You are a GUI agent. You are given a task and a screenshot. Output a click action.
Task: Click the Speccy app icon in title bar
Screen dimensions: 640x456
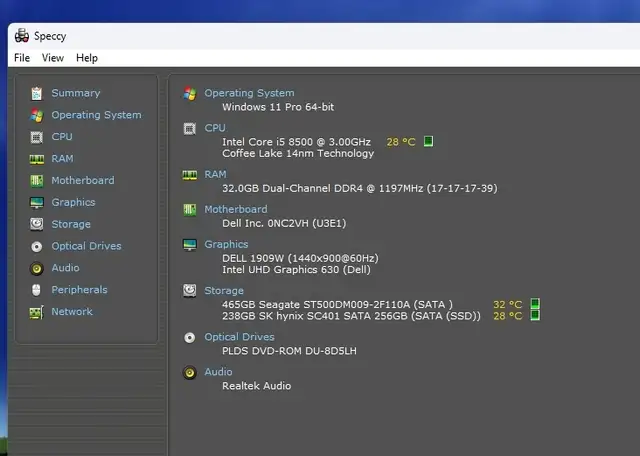[x=22, y=36]
